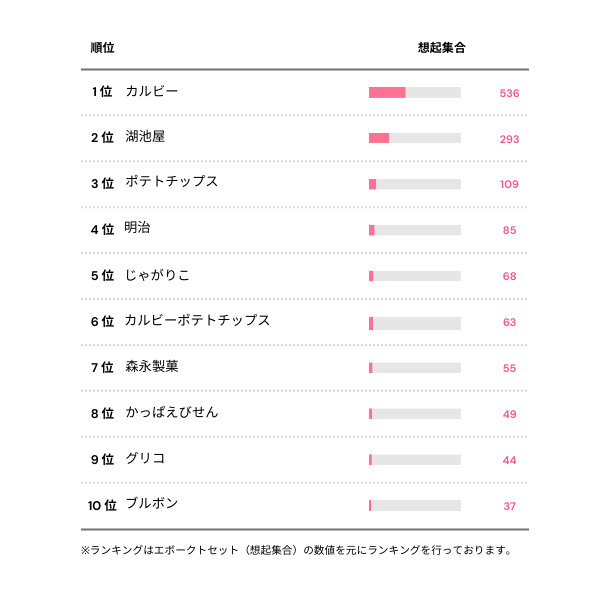Click the bar in the 明治 row
600x600 pixels.
414,230
